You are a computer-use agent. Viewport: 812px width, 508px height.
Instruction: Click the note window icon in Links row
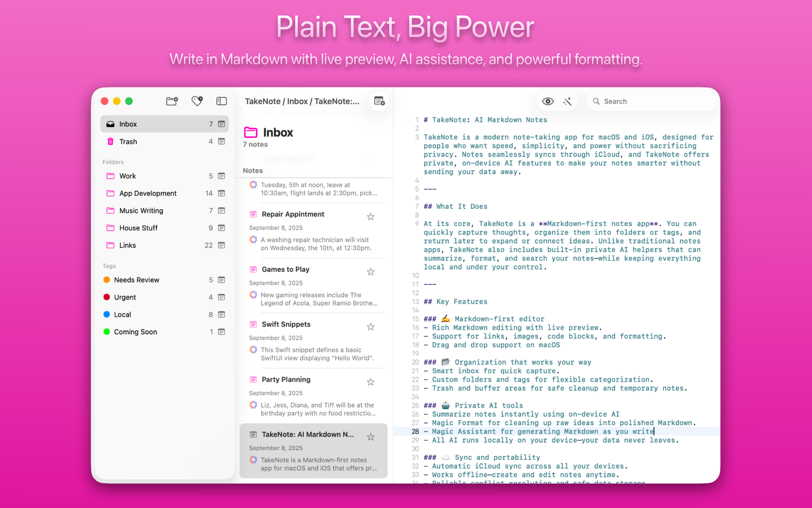coord(221,245)
